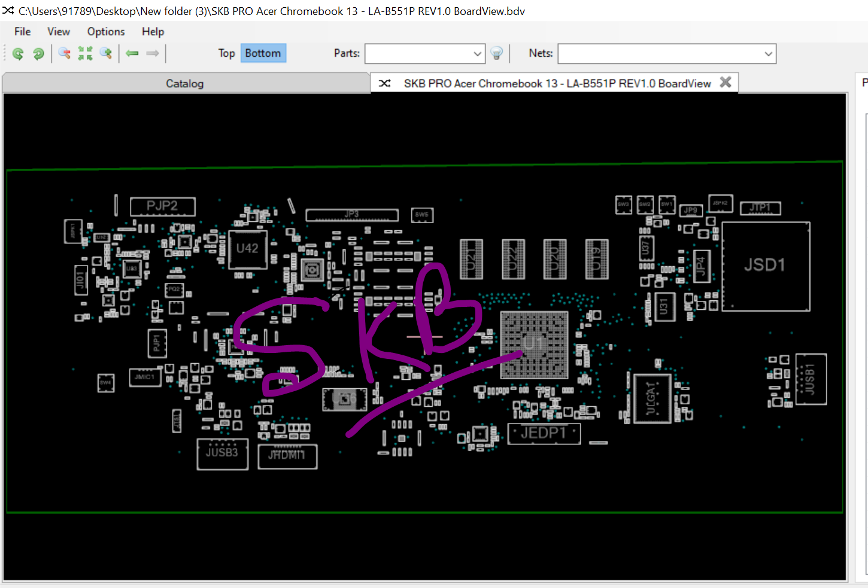
Task: Select the JIO1 connector on the board
Action: pos(80,280)
